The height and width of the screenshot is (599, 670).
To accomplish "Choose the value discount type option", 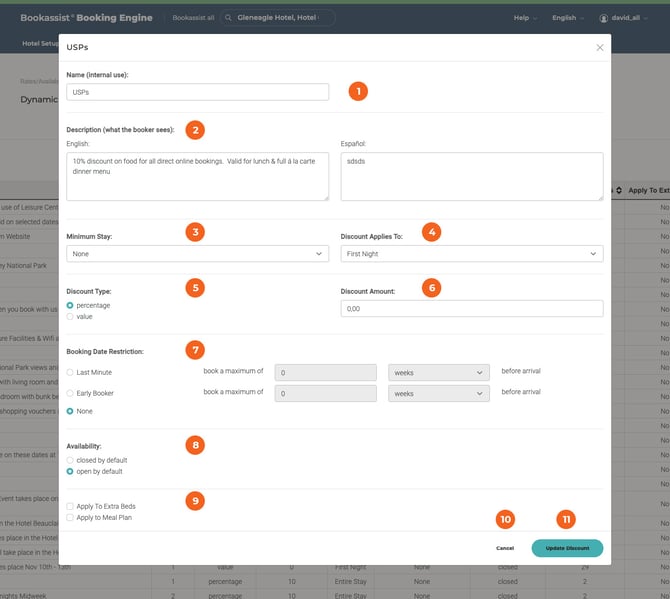I will pos(70,316).
